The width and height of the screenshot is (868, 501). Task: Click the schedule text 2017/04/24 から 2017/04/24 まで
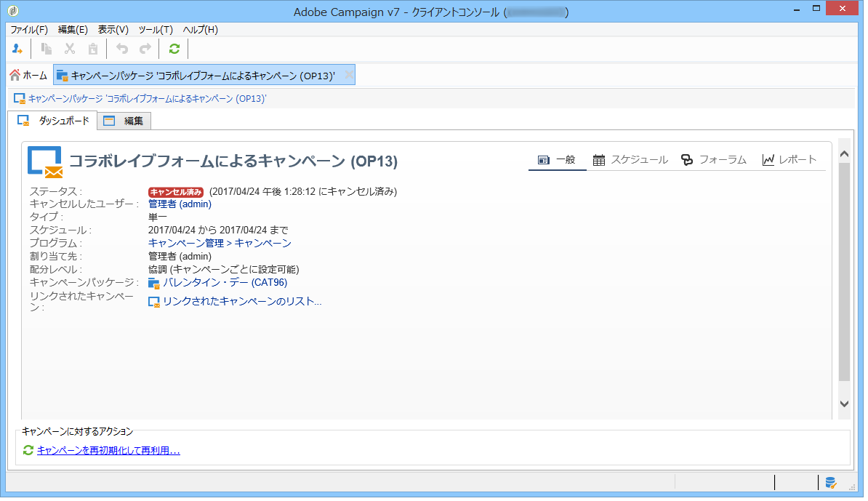218,231
